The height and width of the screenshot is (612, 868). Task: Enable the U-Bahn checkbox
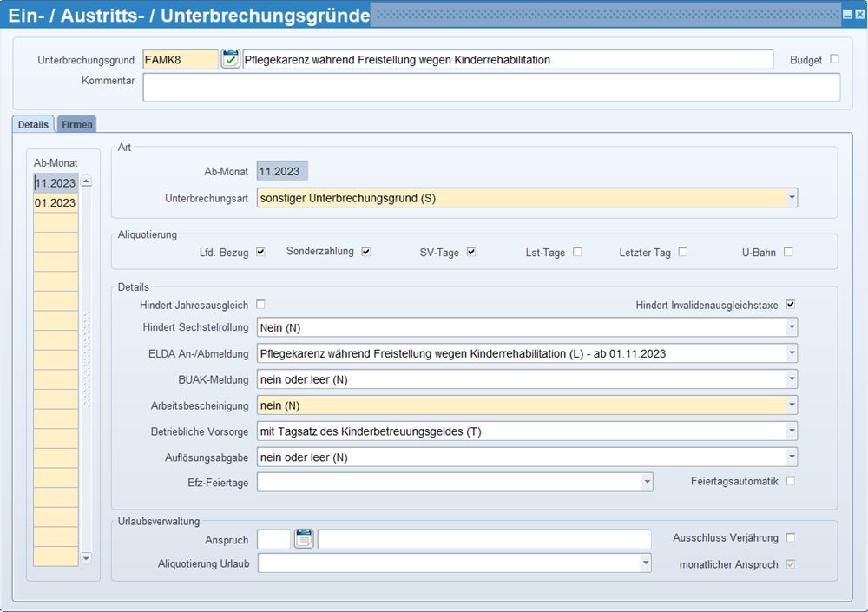point(788,252)
